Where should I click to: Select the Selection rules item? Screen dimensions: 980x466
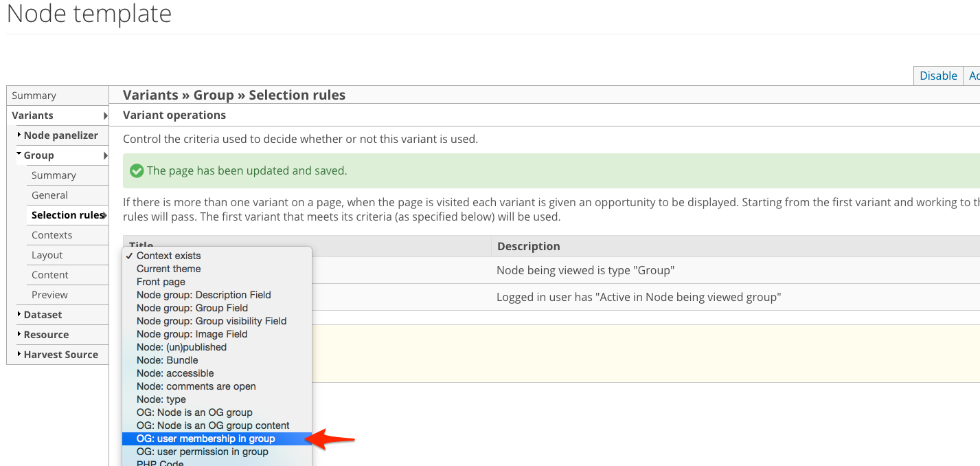67,215
